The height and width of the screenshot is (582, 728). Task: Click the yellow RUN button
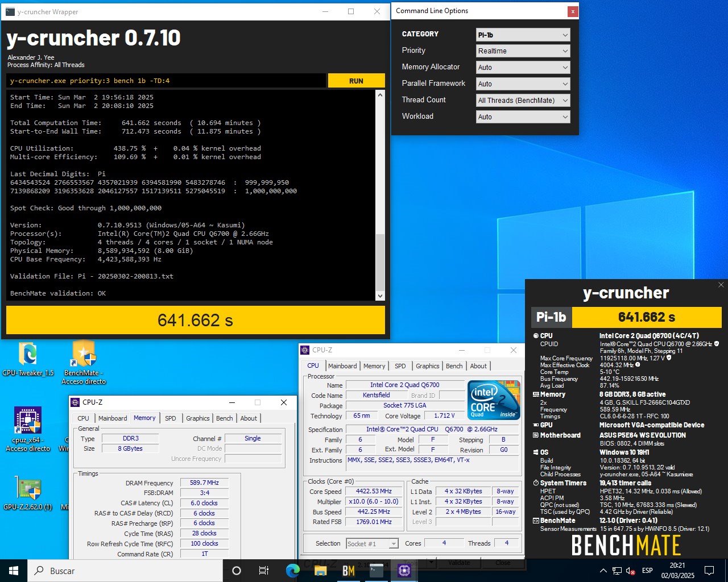pyautogui.click(x=356, y=81)
